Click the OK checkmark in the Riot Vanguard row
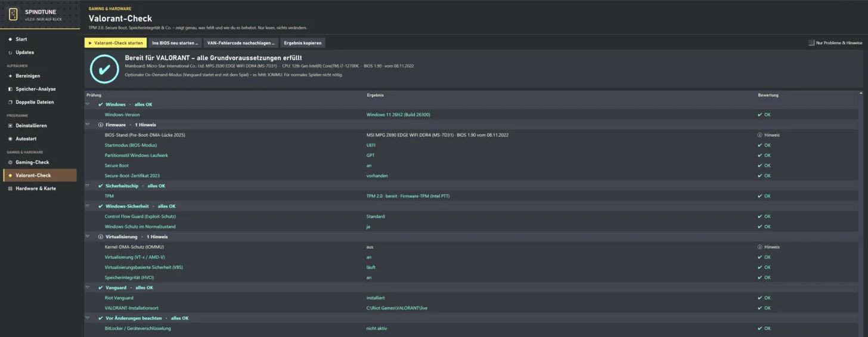 [760, 298]
